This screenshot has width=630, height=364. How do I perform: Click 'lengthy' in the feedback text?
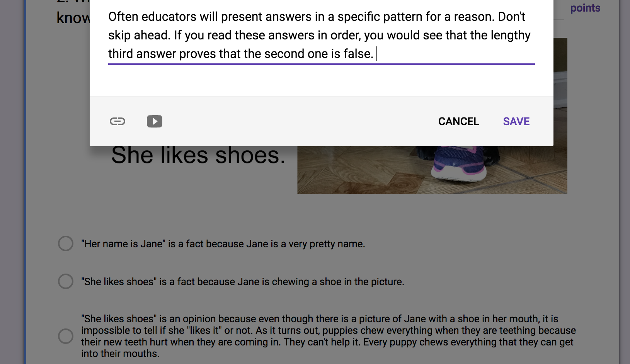pyautogui.click(x=510, y=35)
